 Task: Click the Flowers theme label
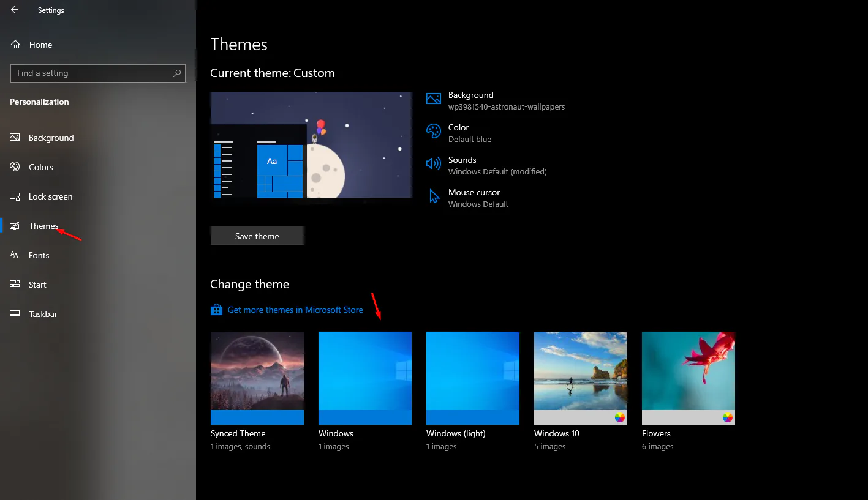click(656, 433)
